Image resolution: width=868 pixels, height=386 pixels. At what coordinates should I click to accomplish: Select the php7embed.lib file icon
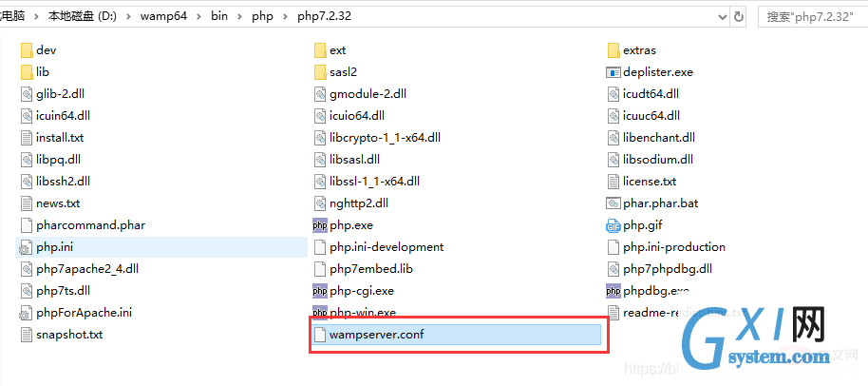pyautogui.click(x=320, y=269)
